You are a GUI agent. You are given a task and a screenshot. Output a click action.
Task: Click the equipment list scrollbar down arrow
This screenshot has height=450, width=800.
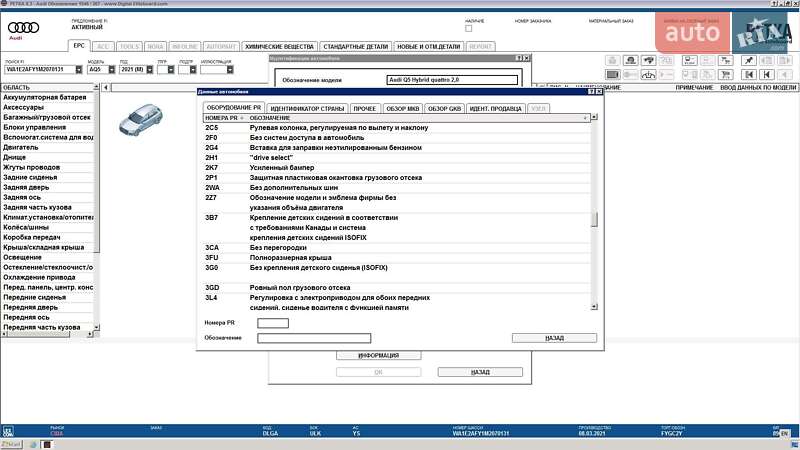point(594,306)
